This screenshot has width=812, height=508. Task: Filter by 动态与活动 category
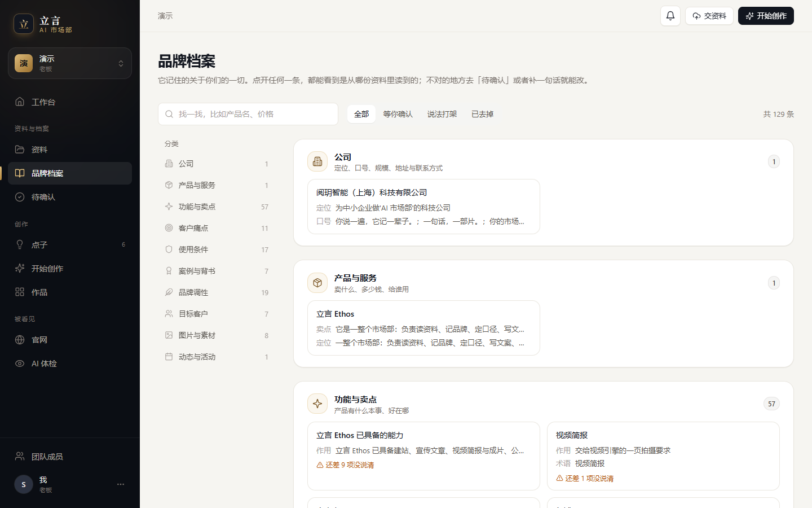(x=217, y=357)
